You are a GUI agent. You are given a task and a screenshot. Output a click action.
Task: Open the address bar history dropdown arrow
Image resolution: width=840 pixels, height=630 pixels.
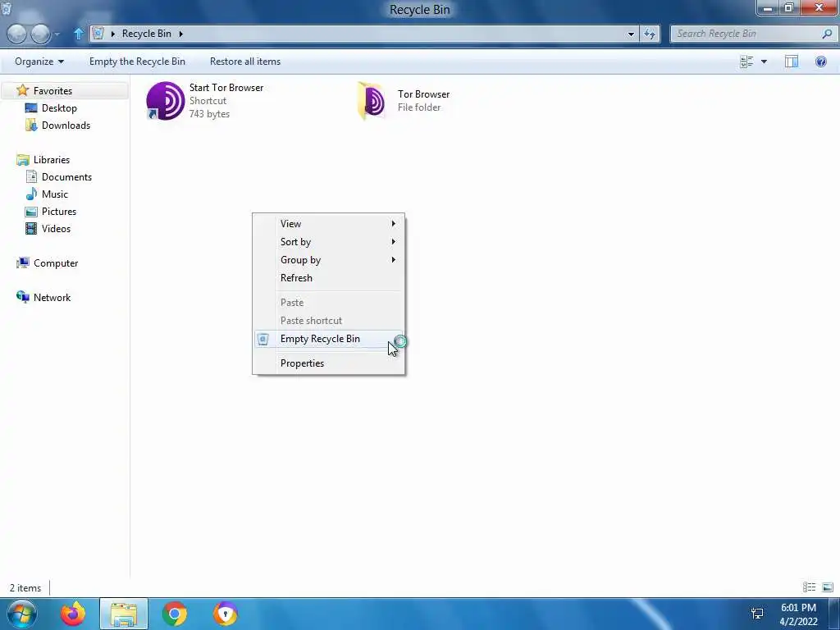pyautogui.click(x=631, y=34)
